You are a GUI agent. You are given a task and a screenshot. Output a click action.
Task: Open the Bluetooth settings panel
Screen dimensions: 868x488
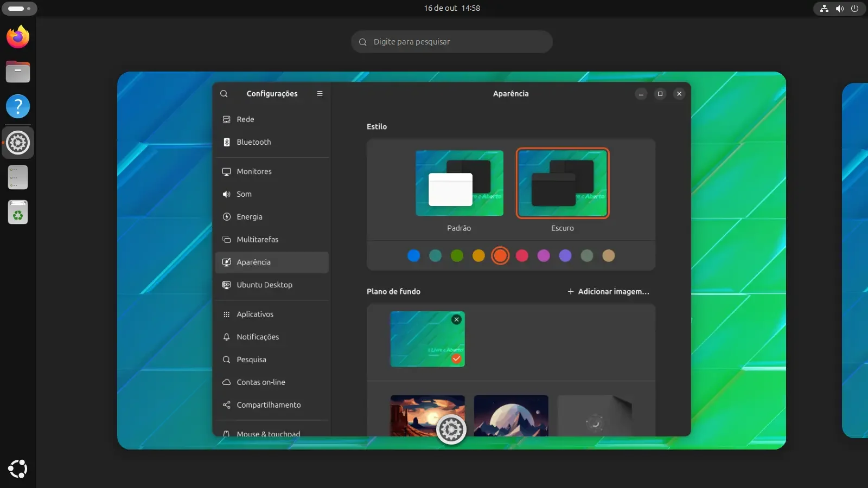tap(272, 142)
